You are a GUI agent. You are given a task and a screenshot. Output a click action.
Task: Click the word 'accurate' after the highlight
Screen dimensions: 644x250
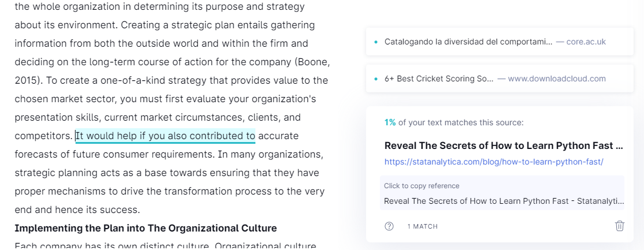point(278,136)
